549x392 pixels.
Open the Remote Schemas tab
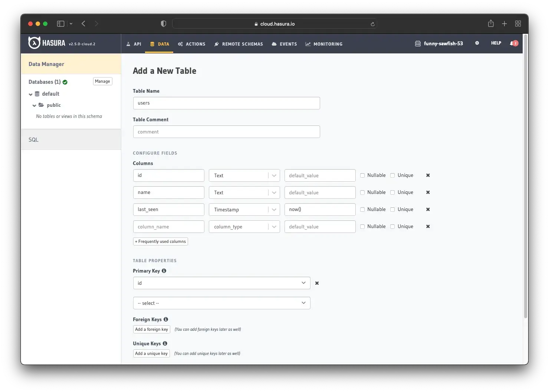tap(239, 44)
